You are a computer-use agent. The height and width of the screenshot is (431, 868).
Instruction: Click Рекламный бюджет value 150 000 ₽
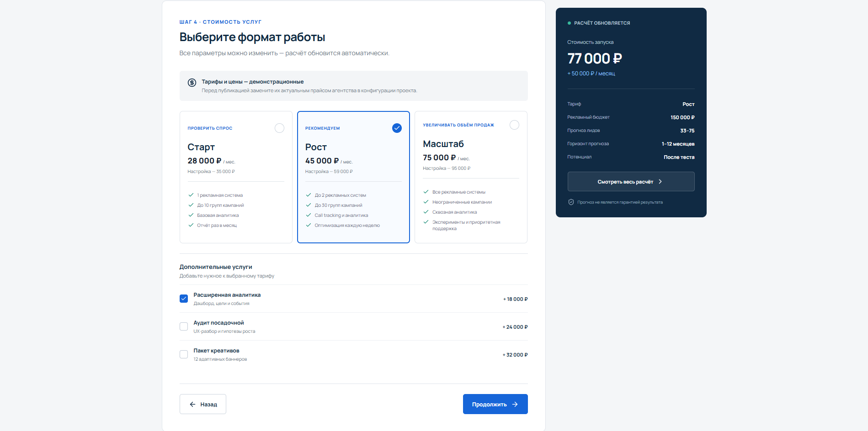682,117
